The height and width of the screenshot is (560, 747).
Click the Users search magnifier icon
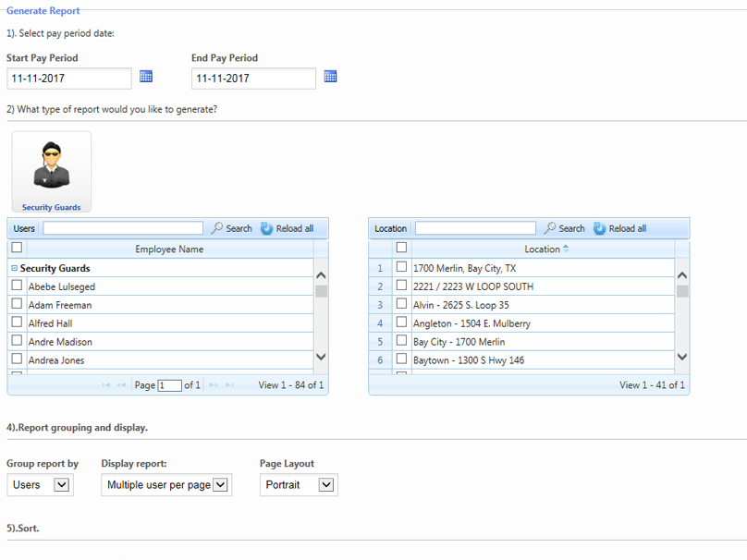pos(217,228)
